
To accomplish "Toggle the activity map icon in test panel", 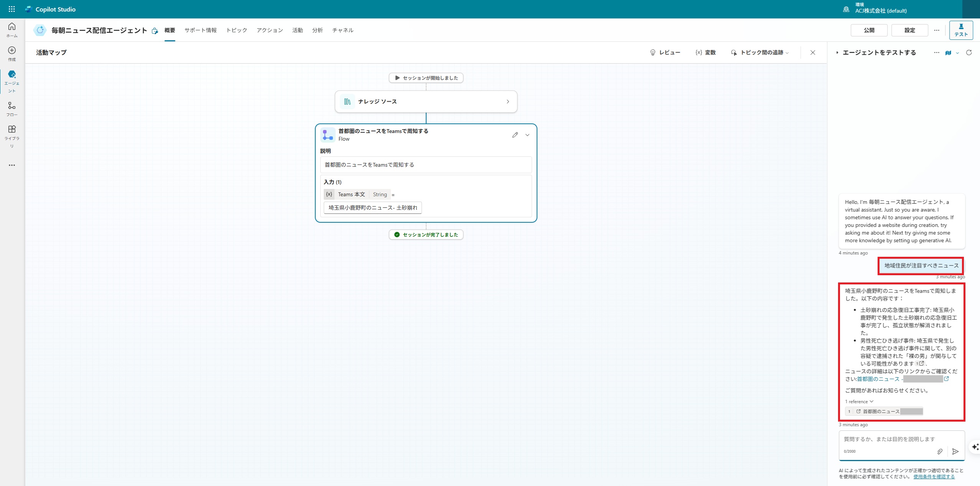I will click(x=948, y=53).
